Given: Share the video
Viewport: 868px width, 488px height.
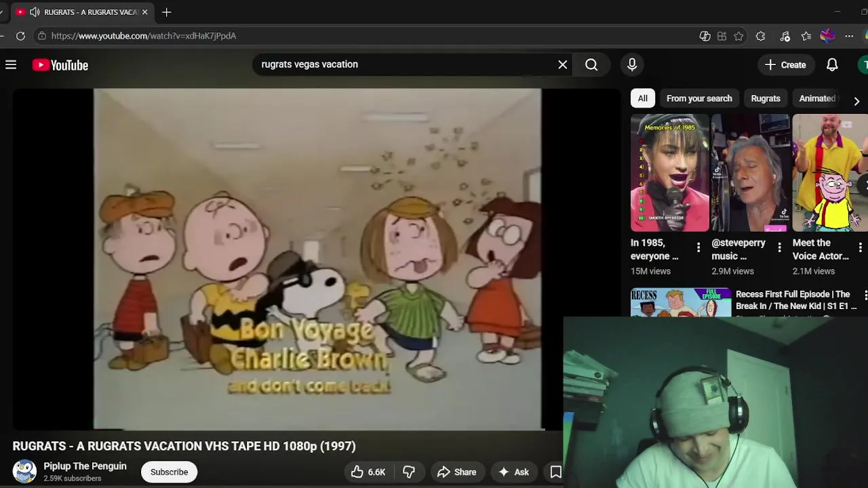Looking at the screenshot, I should point(456,472).
